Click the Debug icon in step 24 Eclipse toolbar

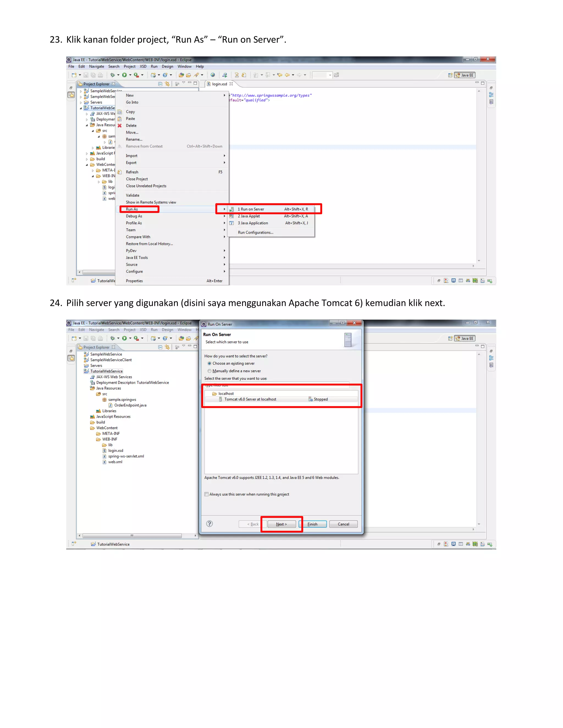(112, 338)
